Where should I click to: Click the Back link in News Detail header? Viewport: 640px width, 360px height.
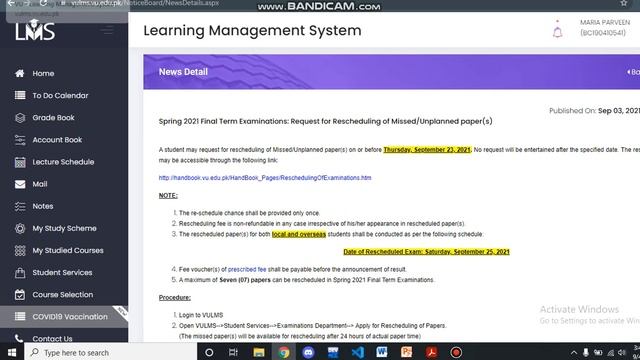coord(633,72)
